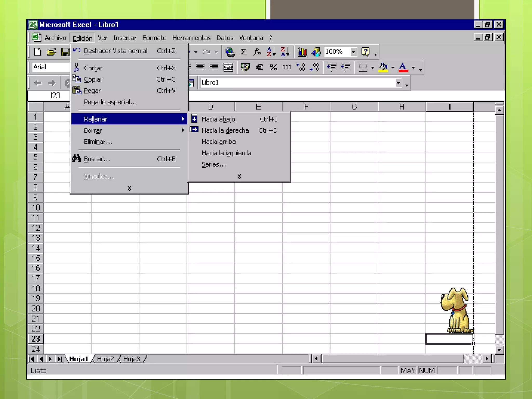Click the Sort Ascending A-Z icon
Viewport: 532px width, 399px height.
(x=271, y=52)
